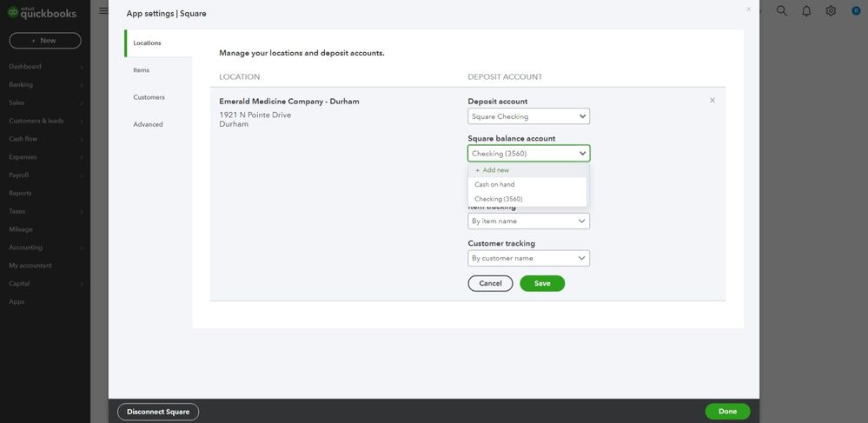Open the settings gear icon
The image size is (868, 423).
(x=831, y=11)
